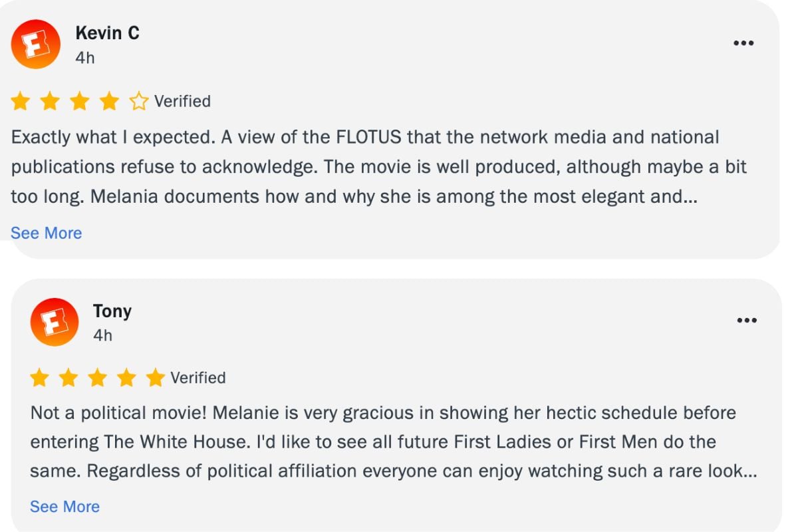
Task: Click the Verified label on Kevin C's review
Action: [x=182, y=101]
